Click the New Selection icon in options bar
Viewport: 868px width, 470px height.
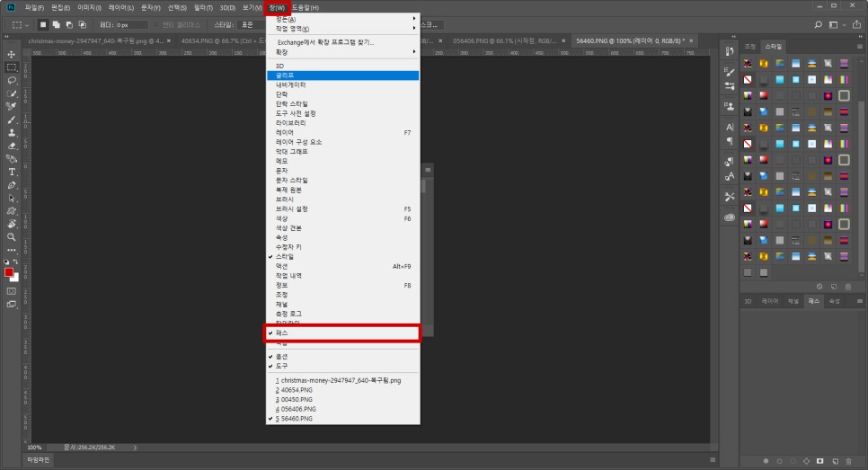(x=43, y=25)
